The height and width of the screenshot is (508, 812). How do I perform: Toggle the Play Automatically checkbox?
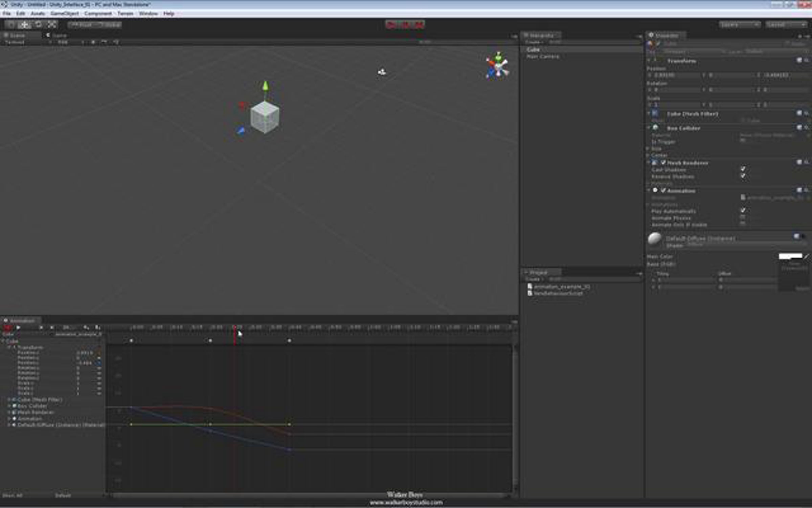(743, 210)
